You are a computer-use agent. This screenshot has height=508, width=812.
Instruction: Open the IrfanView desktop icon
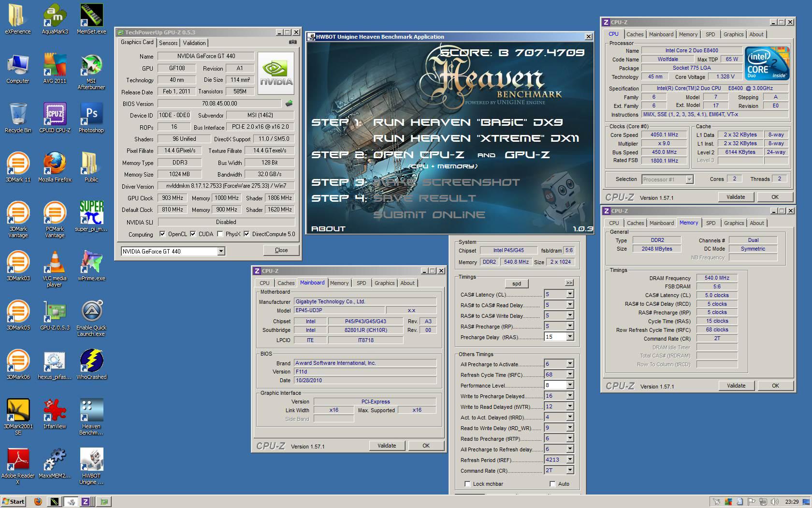click(55, 414)
